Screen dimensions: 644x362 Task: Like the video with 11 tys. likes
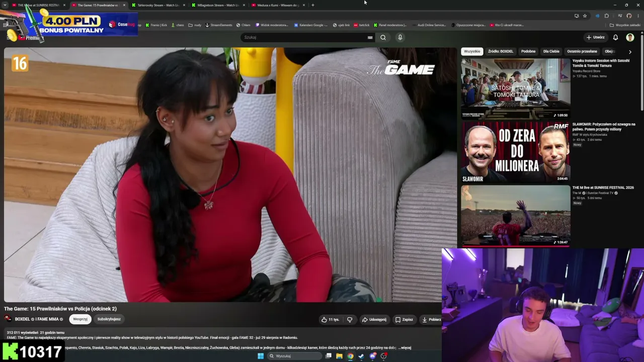(x=330, y=319)
